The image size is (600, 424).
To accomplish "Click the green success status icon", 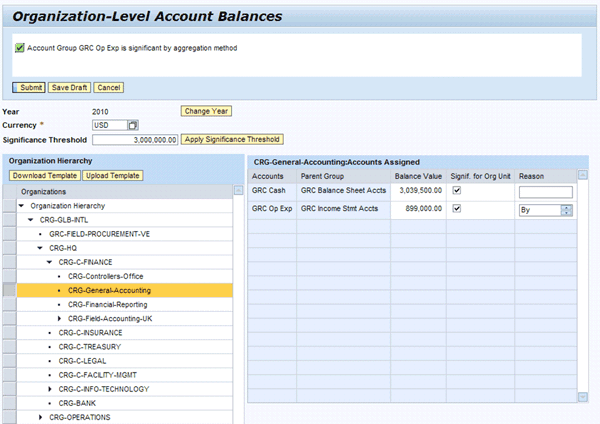I will coord(20,47).
